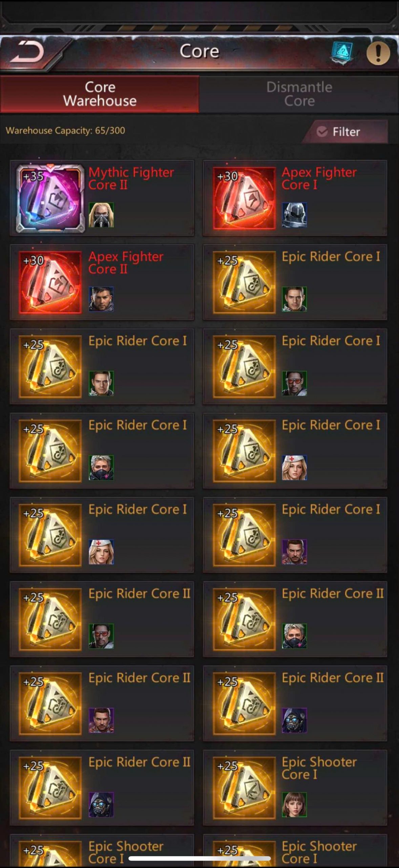Switch to Dismantle Core tab
This screenshot has height=868, width=399.
click(x=299, y=94)
